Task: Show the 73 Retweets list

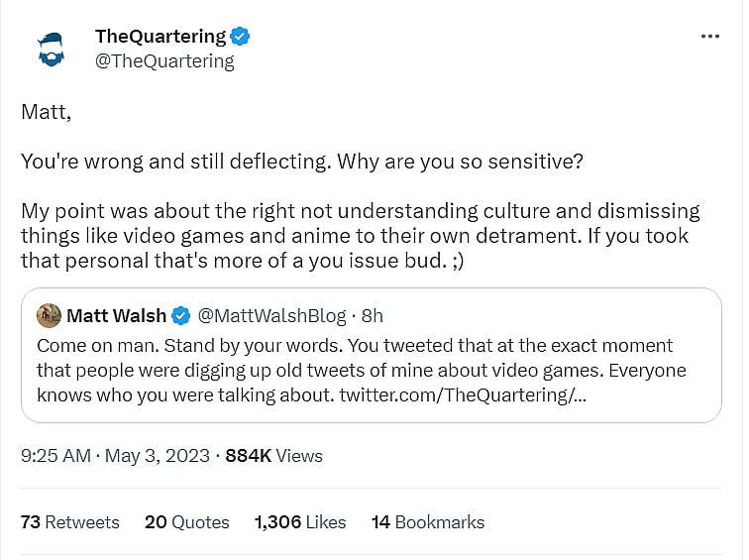Action: (69, 521)
